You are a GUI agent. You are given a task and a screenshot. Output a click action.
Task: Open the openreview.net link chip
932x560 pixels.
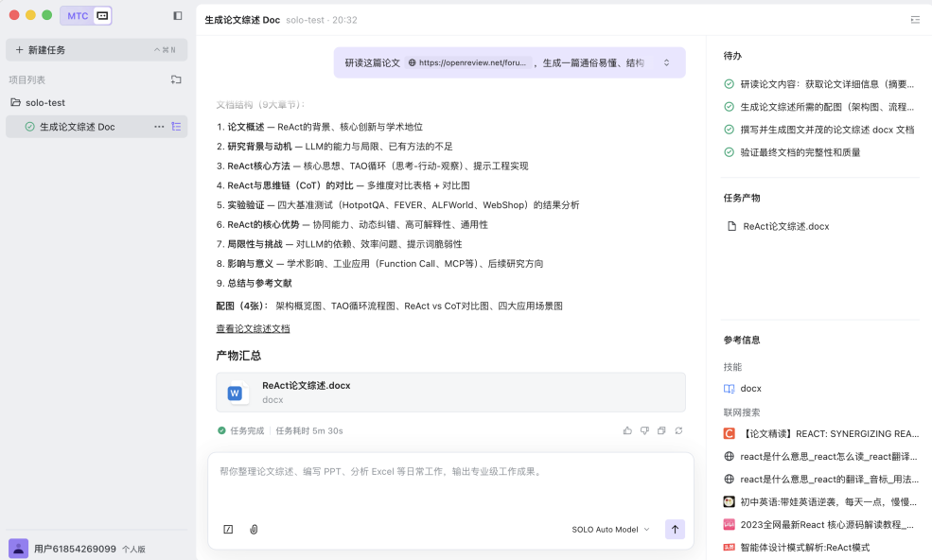tap(467, 62)
